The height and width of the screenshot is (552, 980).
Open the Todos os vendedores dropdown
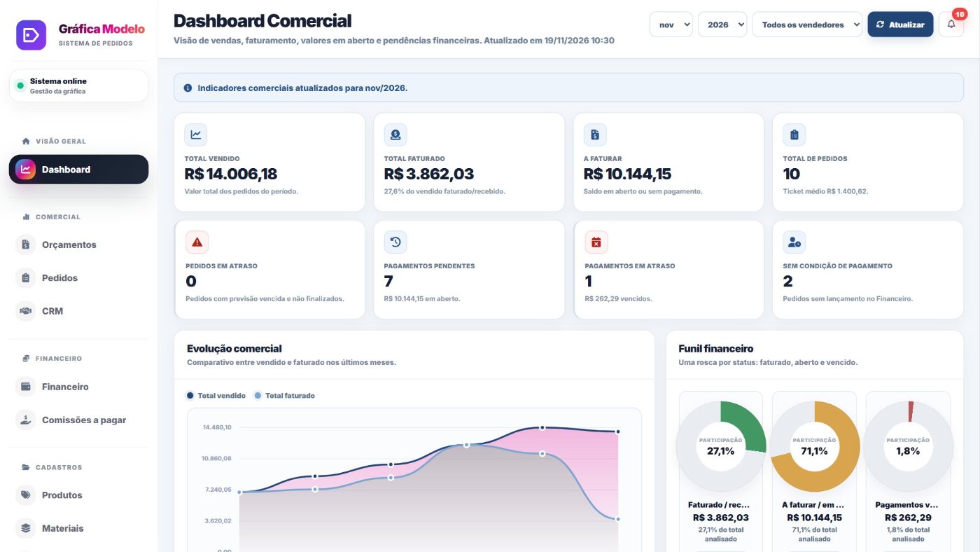pos(807,25)
